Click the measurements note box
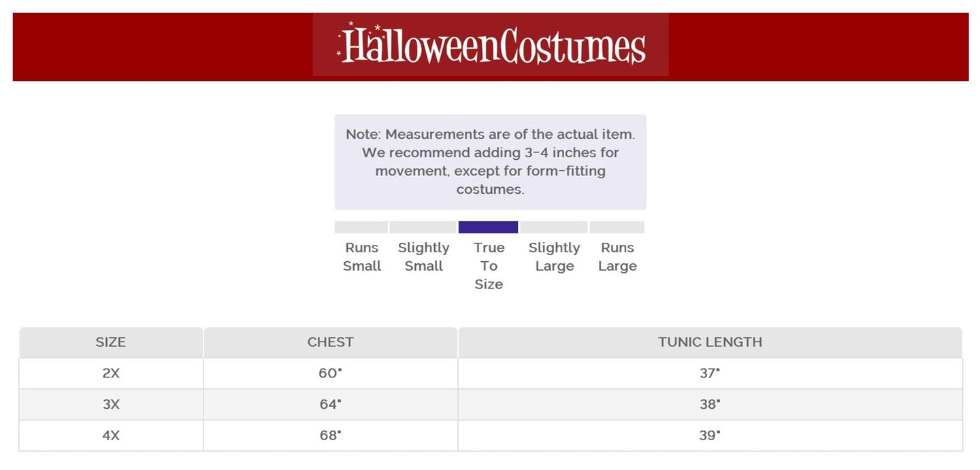Viewport: 980px width, 470px height. [x=490, y=162]
